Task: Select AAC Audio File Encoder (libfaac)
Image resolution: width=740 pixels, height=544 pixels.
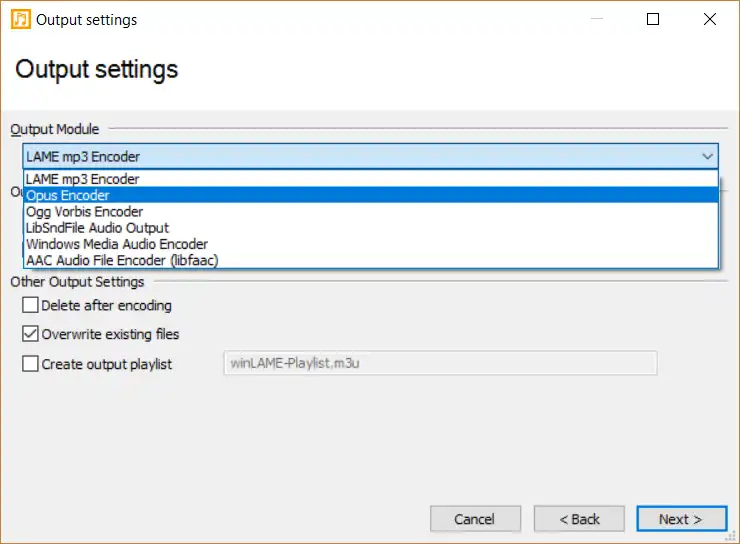Action: pos(122,259)
